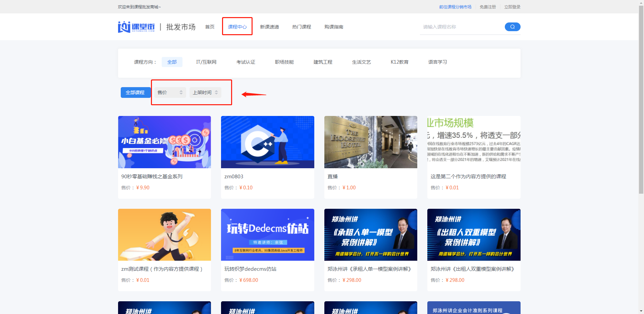Follow the 前往课程分销市场 link
The image size is (644, 314).
tap(455, 7)
